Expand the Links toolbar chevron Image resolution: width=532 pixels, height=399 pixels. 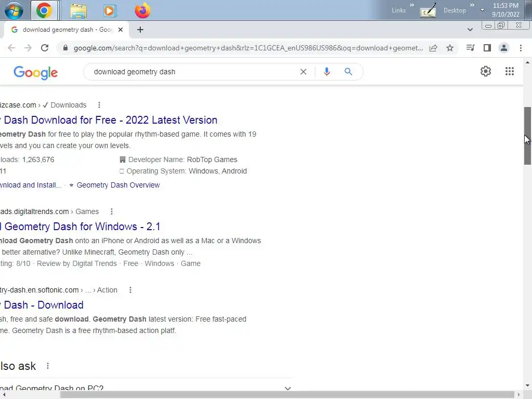pos(412,5)
